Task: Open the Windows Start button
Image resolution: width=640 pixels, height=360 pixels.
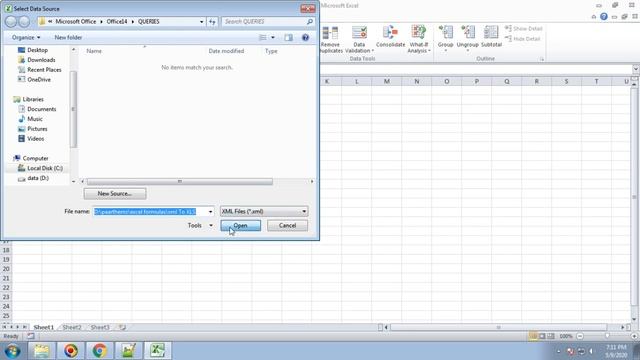Action: (x=12, y=351)
